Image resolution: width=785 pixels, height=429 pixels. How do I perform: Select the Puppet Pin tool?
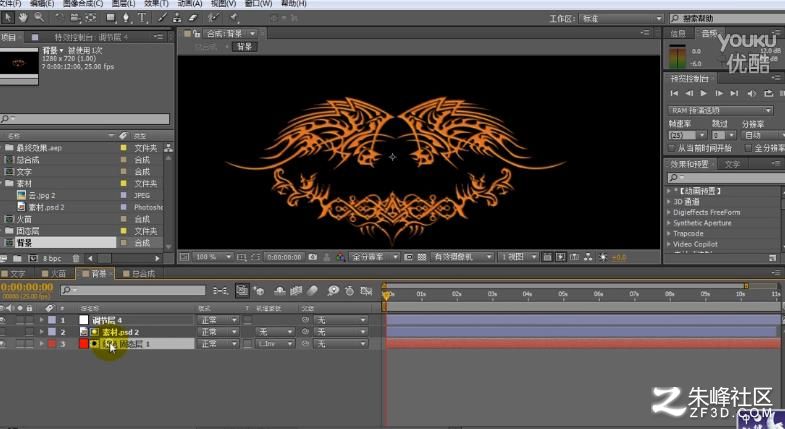click(x=234, y=18)
